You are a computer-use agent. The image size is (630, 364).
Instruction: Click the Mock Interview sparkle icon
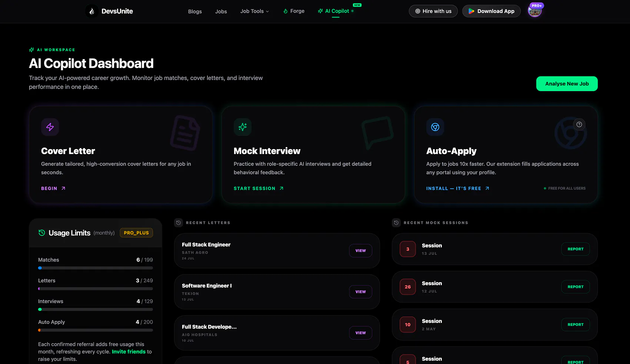(x=243, y=127)
